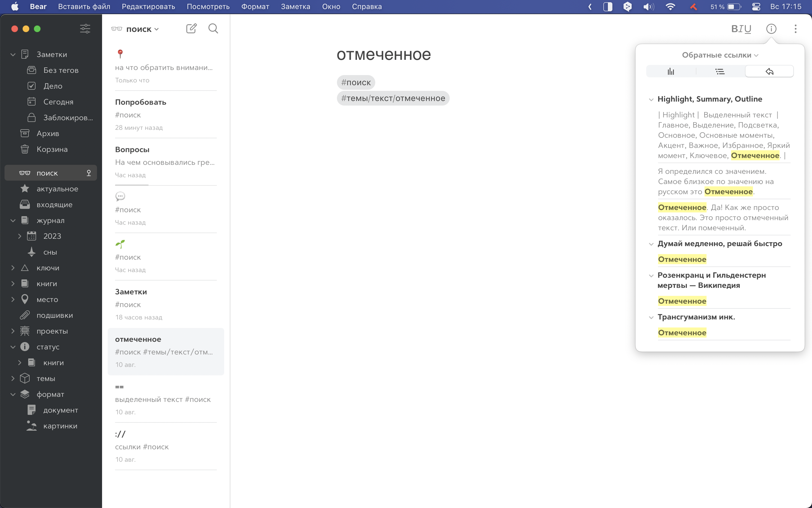The height and width of the screenshot is (508, 812).
Task: Open Заметка menu in menu bar
Action: tap(295, 7)
